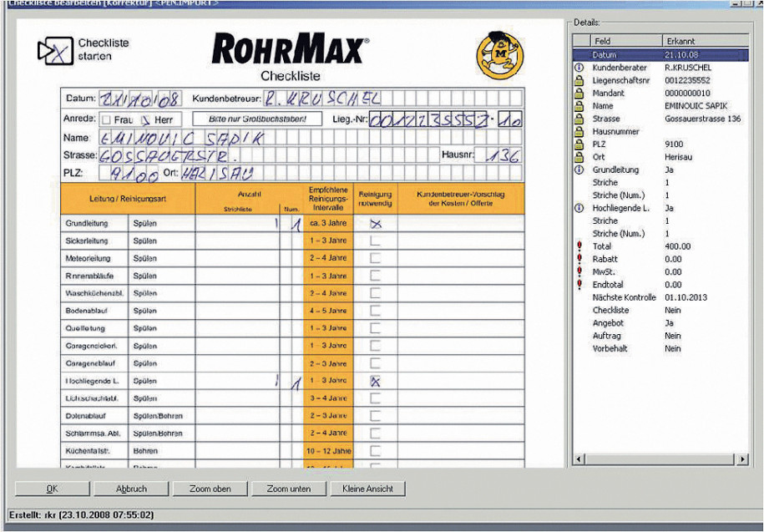Tick the Lichtschachtabl. cleaning checkbox
This screenshot has height=532, width=764.
(375, 398)
